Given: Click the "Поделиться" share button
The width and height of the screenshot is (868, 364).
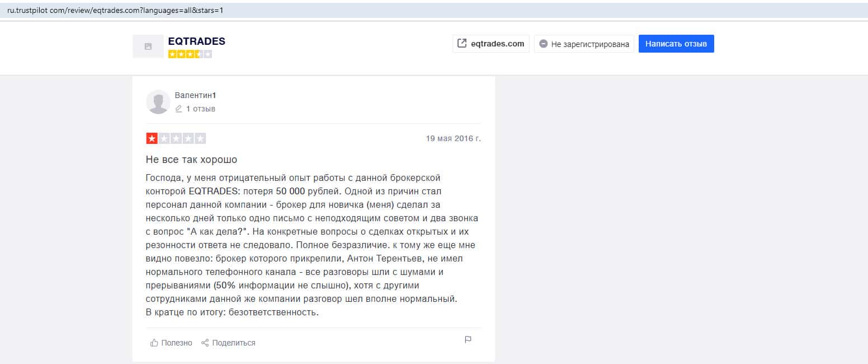Looking at the screenshot, I should click(228, 343).
